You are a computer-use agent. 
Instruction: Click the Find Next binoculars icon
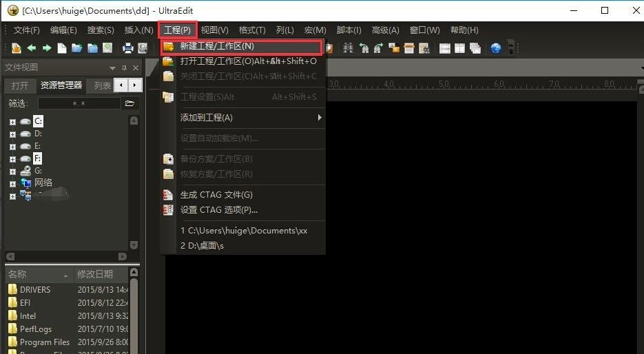(x=378, y=48)
